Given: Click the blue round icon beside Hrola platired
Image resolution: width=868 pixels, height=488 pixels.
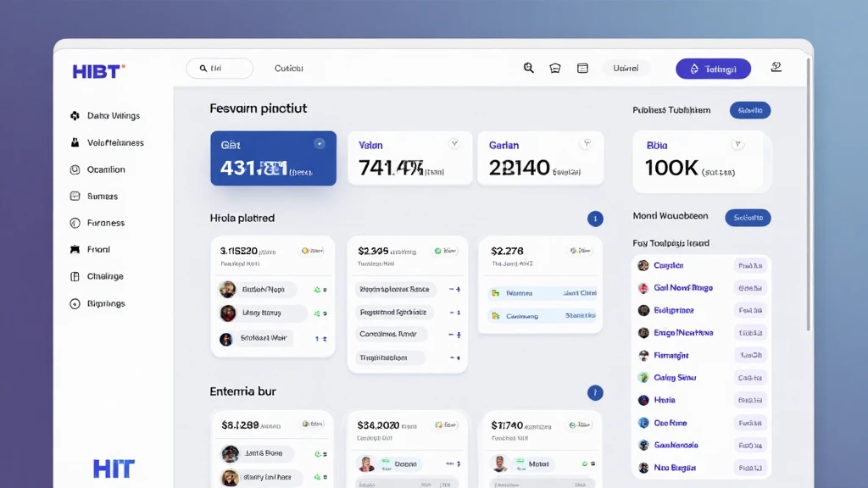Looking at the screenshot, I should 595,219.
